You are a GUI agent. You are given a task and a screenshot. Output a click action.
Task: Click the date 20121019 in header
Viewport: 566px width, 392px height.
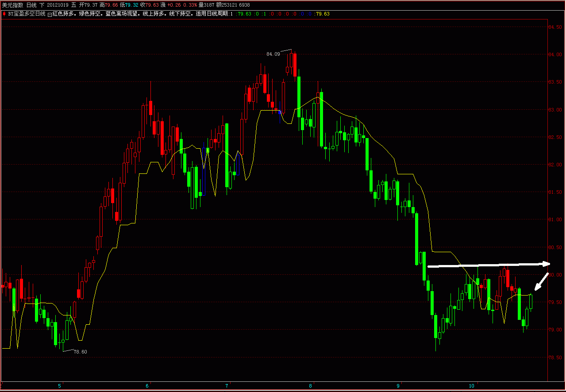pos(58,5)
